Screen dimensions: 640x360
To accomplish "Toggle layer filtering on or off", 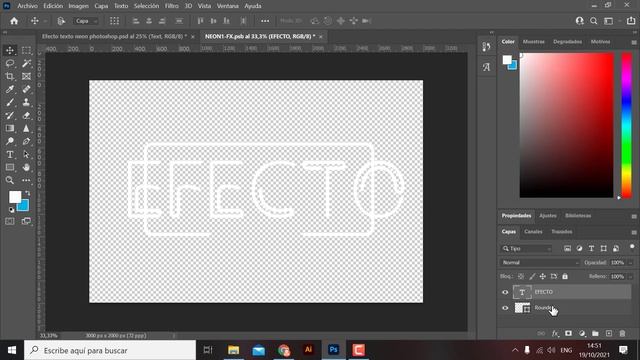I will (632, 247).
